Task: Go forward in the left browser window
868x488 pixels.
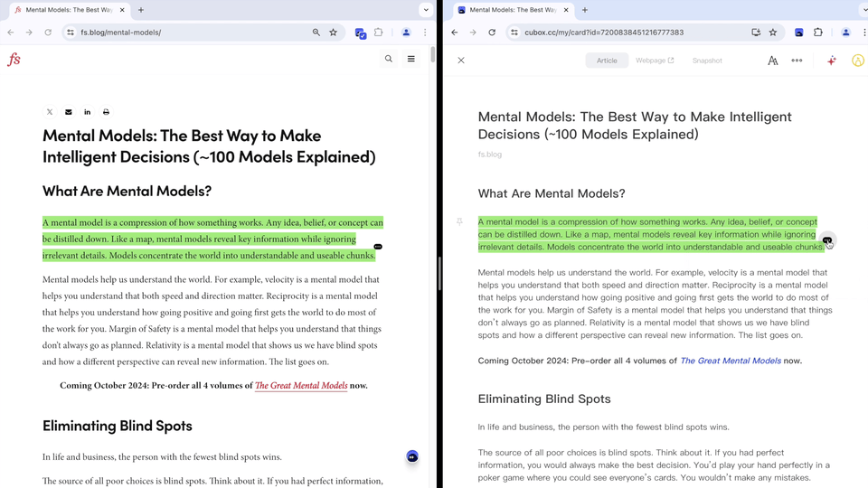Action: tap(29, 33)
